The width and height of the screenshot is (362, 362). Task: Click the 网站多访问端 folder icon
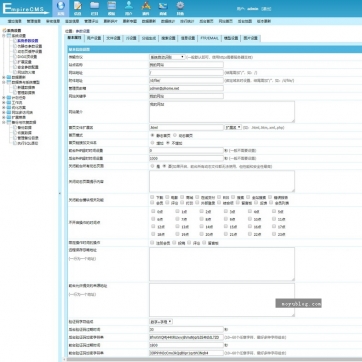(x=9, y=113)
